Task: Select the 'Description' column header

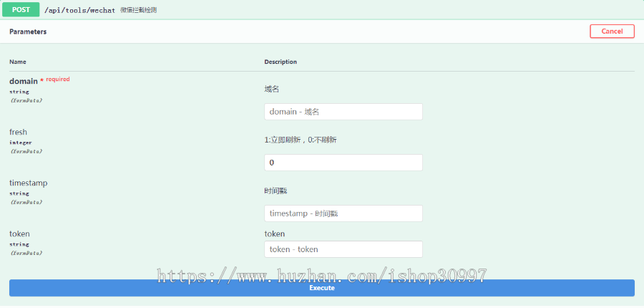Action: [x=280, y=62]
